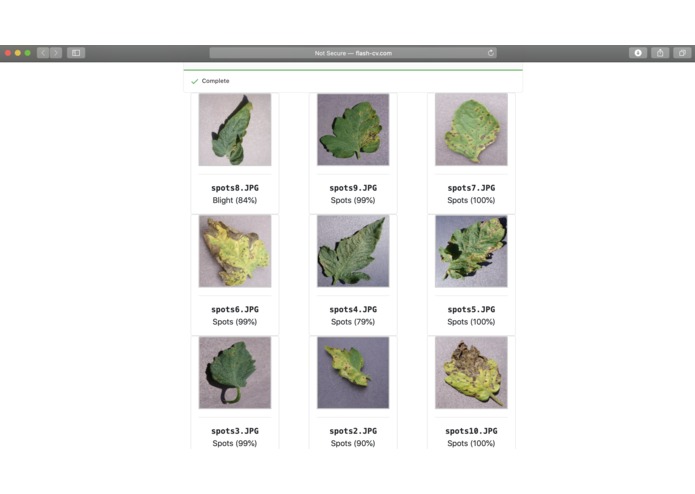Select the spots4.JPG file name

pos(353,309)
